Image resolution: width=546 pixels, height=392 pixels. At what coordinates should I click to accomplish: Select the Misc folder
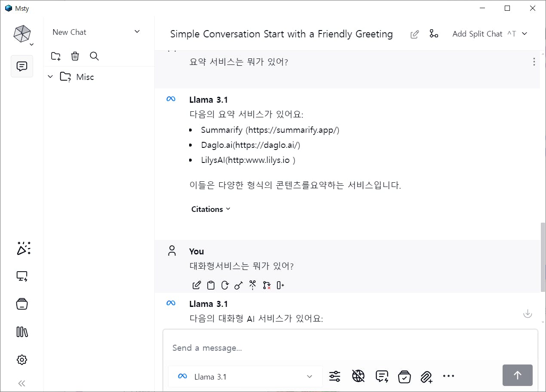click(x=85, y=77)
